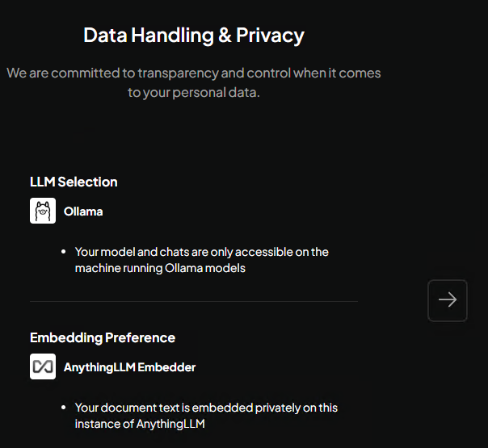
Task: Click the AnythingLLM Embedder name label
Action: [129, 367]
